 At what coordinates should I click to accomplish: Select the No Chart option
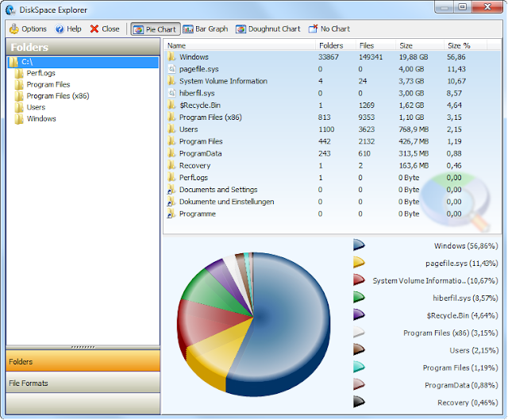click(x=329, y=29)
